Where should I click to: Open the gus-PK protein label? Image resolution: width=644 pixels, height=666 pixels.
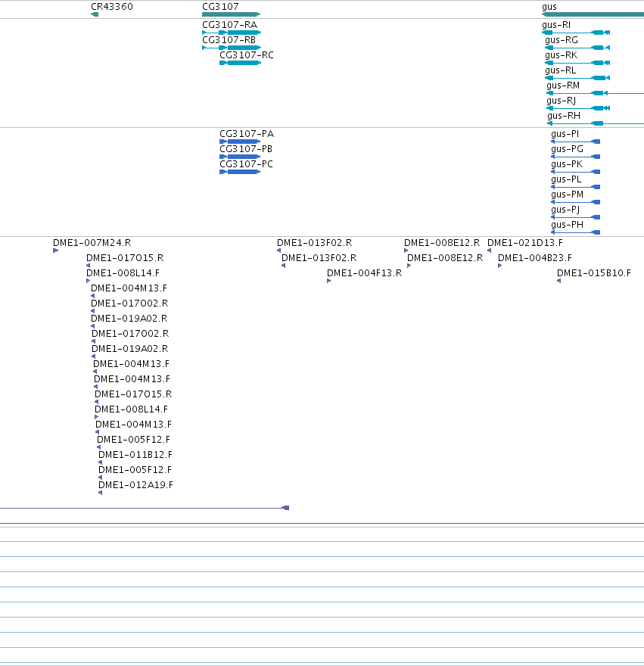567,164
